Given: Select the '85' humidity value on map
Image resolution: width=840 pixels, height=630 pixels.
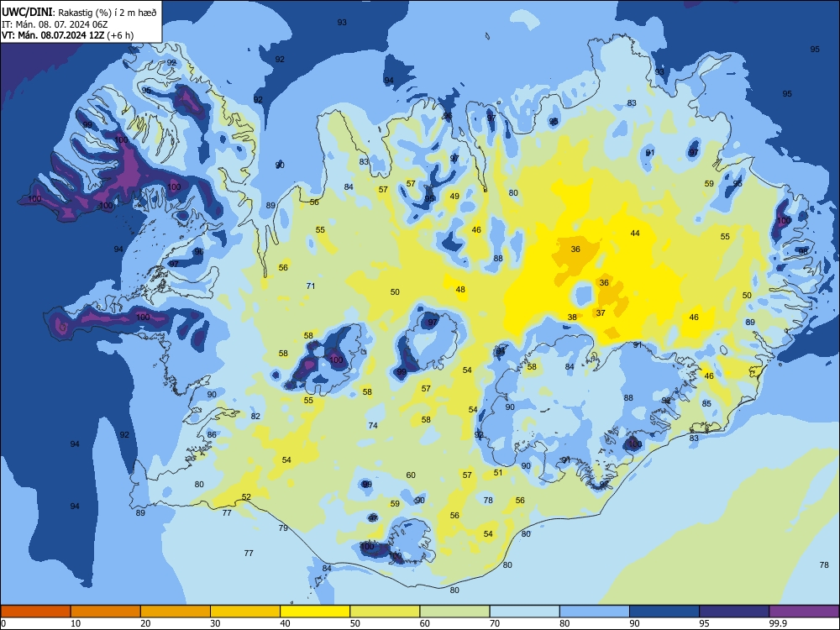Looking at the screenshot, I should tap(706, 403).
